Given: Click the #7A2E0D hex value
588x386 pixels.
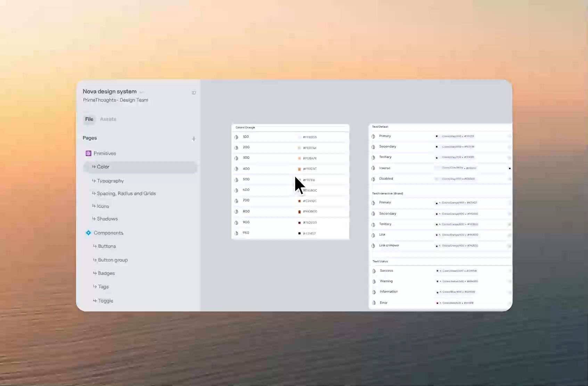Looking at the screenshot, I should click(x=310, y=223).
